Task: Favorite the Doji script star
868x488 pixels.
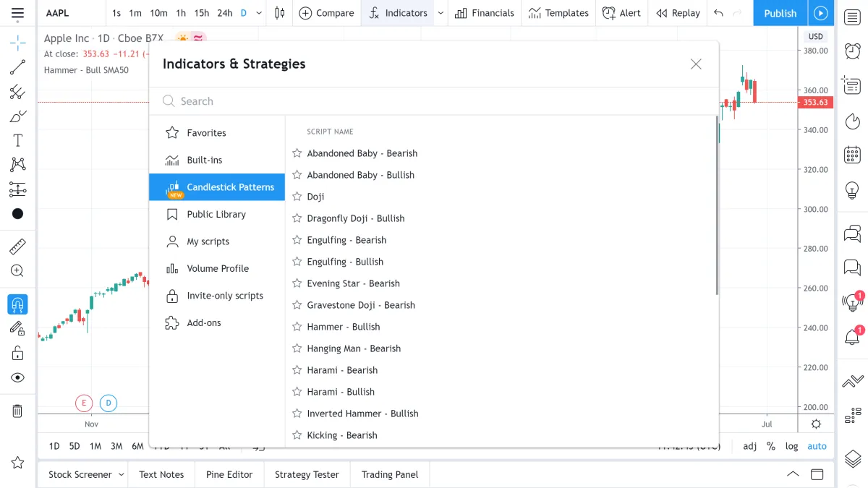Action: tap(297, 197)
